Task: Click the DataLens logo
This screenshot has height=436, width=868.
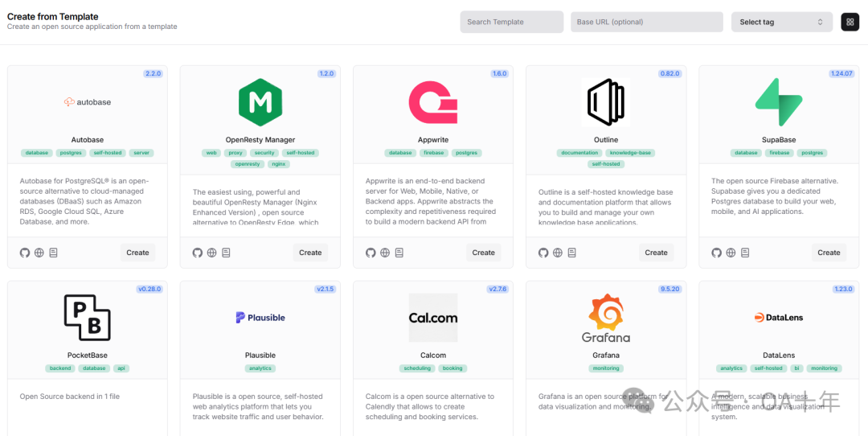Action: (778, 318)
